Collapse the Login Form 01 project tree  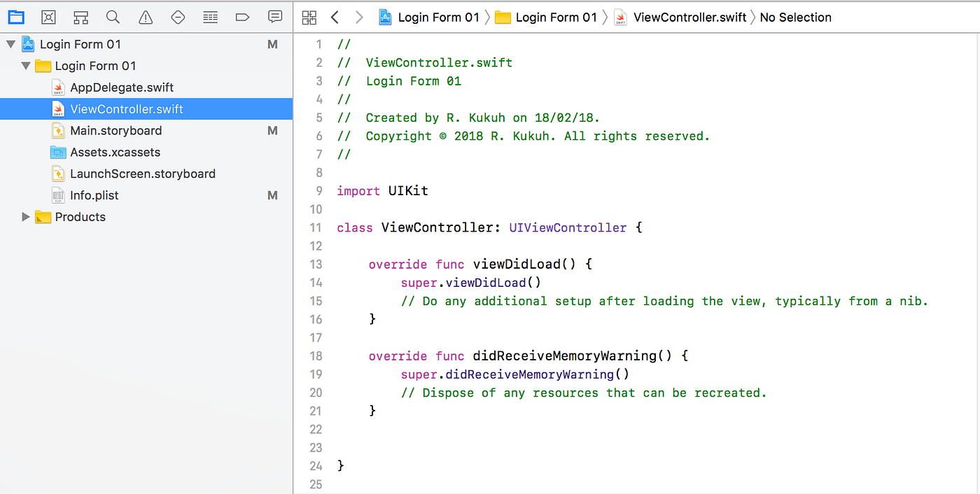[x=10, y=43]
